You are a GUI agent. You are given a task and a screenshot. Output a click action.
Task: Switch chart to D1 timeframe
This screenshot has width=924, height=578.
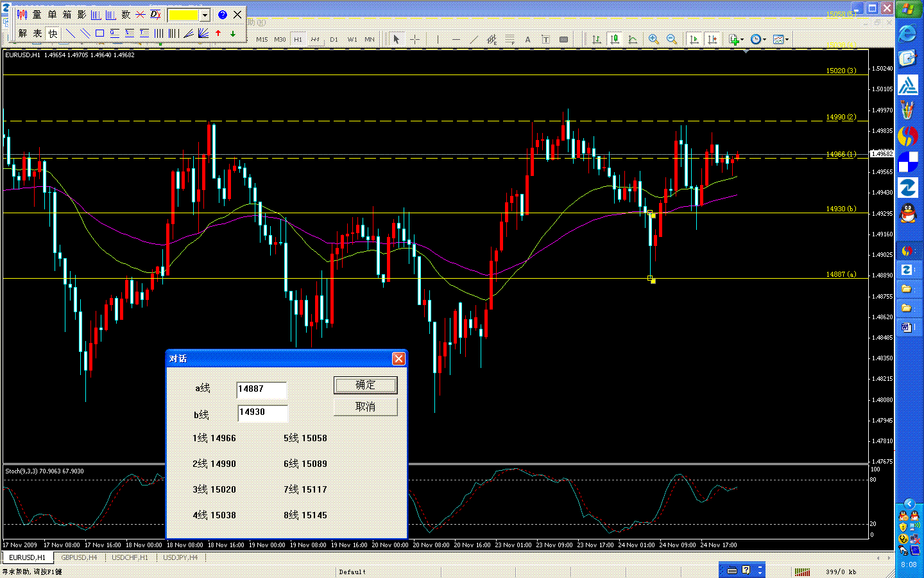[x=334, y=40]
